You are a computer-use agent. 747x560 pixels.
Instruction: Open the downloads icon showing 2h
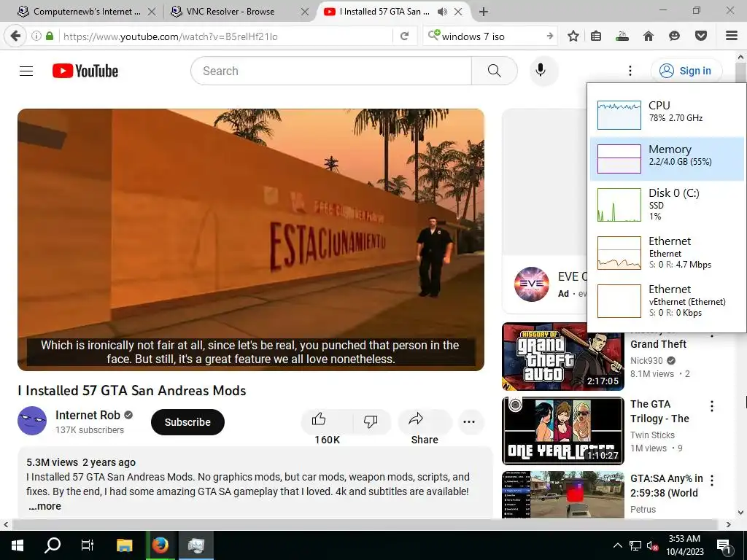[x=622, y=36]
